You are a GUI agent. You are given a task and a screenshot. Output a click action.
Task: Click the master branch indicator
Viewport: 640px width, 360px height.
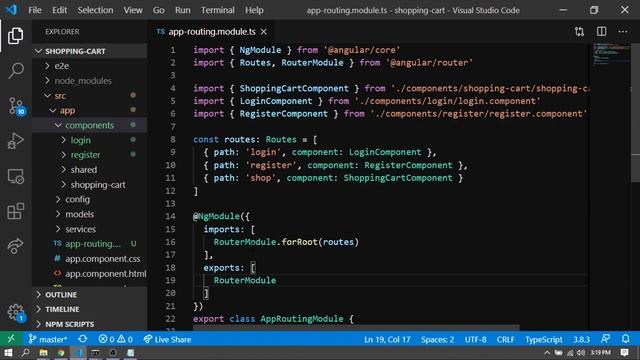[48, 339]
